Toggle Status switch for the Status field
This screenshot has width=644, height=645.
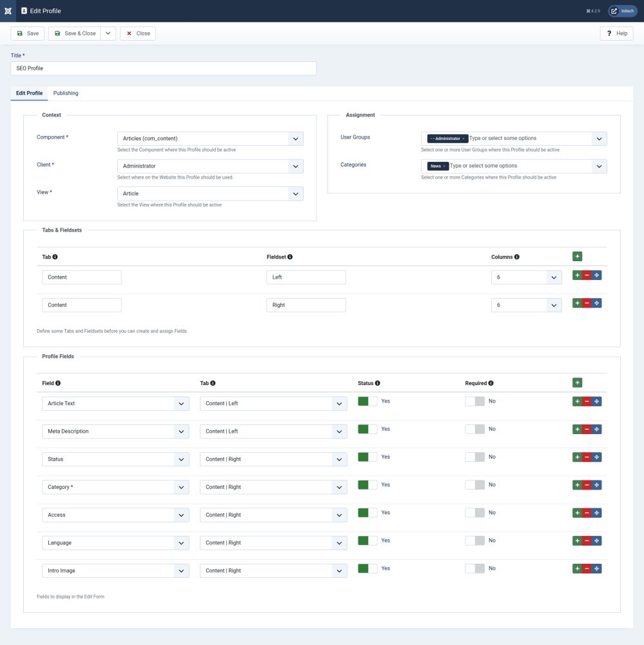[x=367, y=457]
